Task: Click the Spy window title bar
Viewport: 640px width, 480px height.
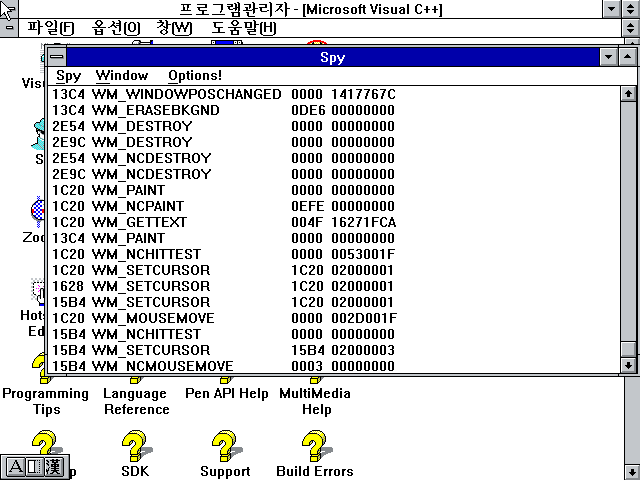Action: 333,57
